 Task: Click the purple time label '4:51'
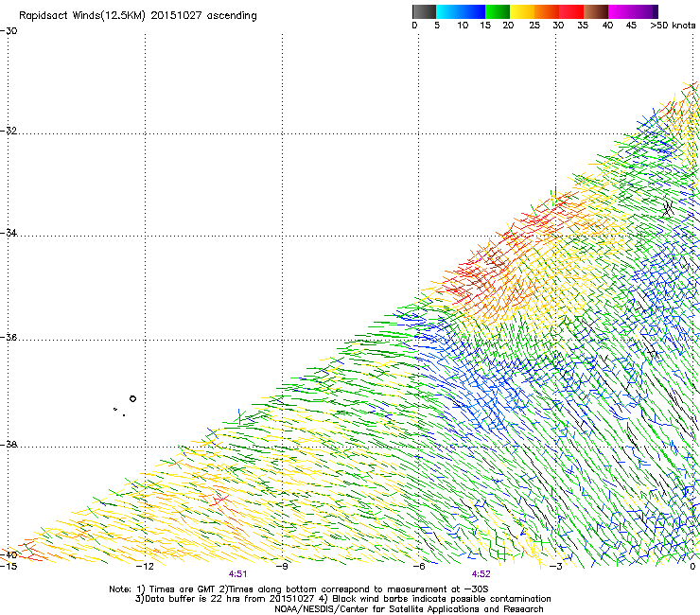(x=237, y=574)
